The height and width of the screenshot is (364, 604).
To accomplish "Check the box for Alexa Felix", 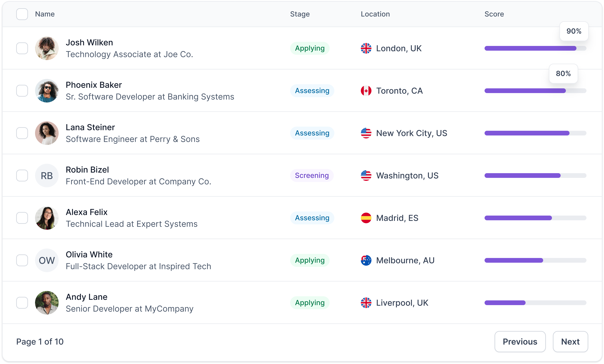I will pyautogui.click(x=22, y=218).
